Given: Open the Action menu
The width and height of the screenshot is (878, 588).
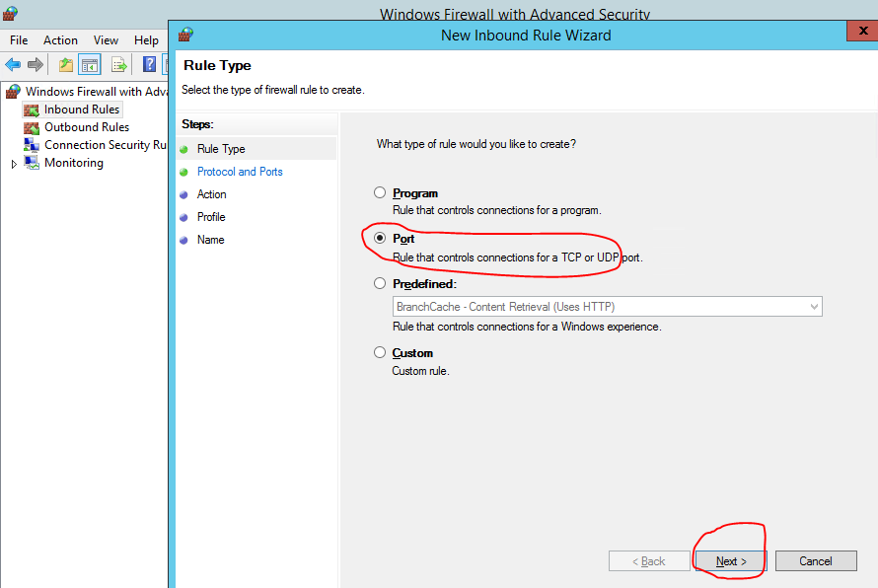Looking at the screenshot, I should pos(60,40).
